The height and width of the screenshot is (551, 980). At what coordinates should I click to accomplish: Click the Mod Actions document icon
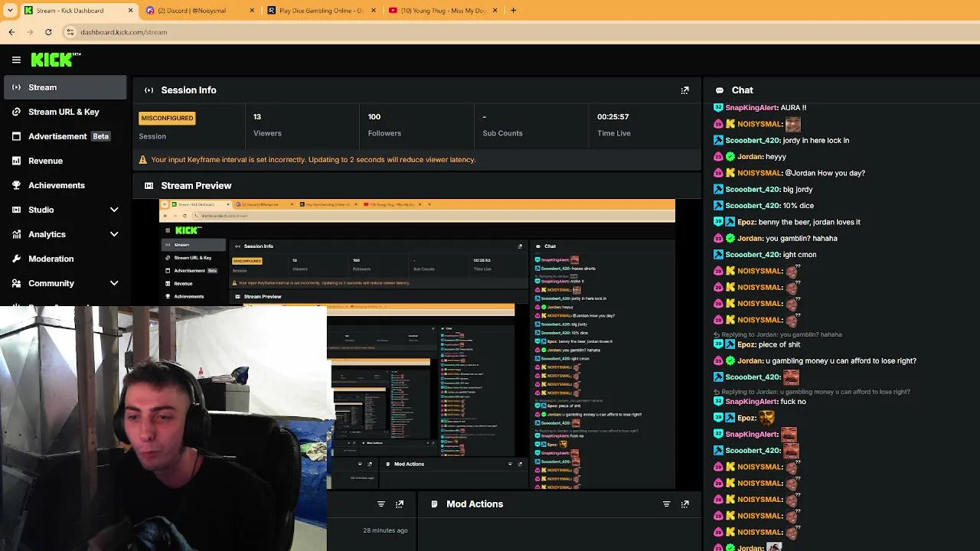pyautogui.click(x=434, y=504)
